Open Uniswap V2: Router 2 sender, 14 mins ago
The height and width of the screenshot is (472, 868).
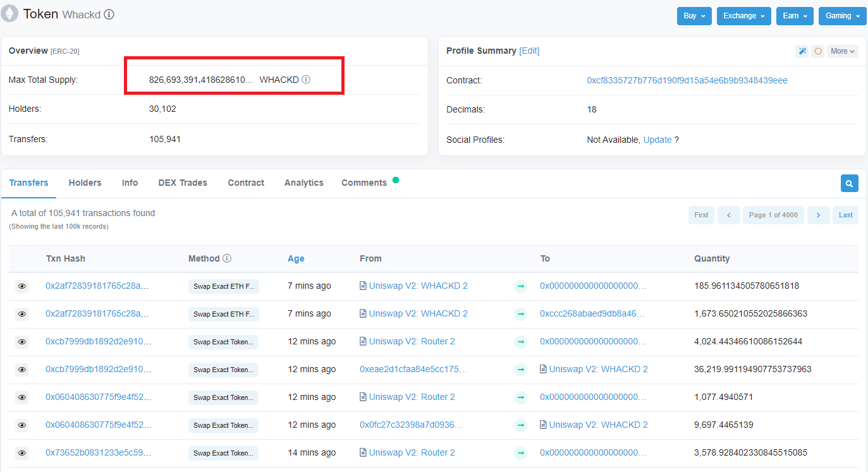point(412,452)
